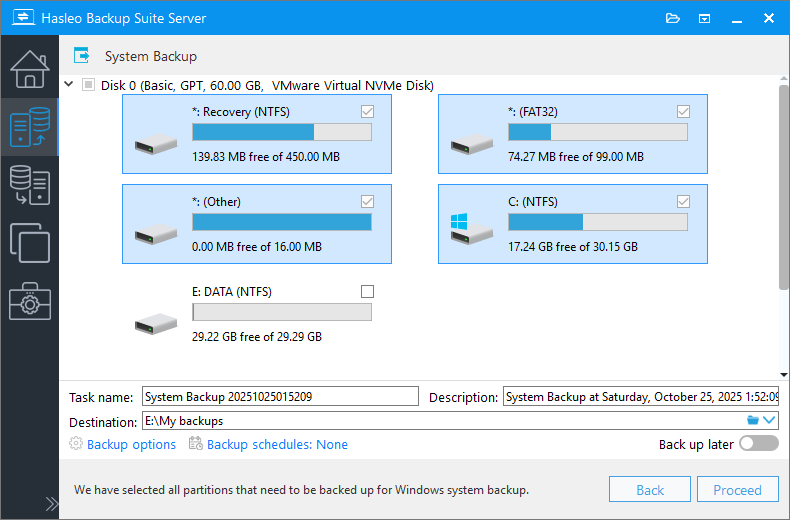Open backup image file folder icon in title bar
Screen dimensions: 790x520
coord(673,19)
